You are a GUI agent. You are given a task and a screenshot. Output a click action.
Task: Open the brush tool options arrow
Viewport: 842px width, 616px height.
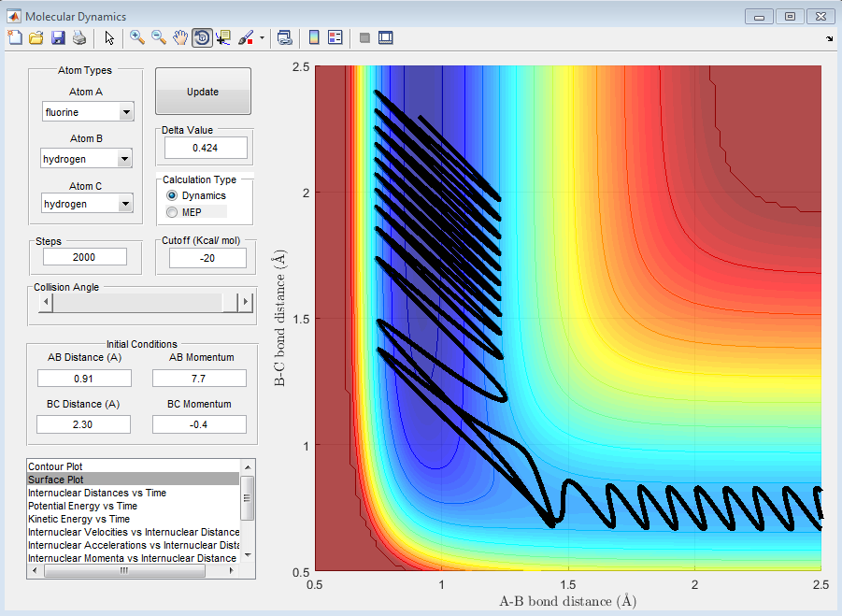(263, 38)
